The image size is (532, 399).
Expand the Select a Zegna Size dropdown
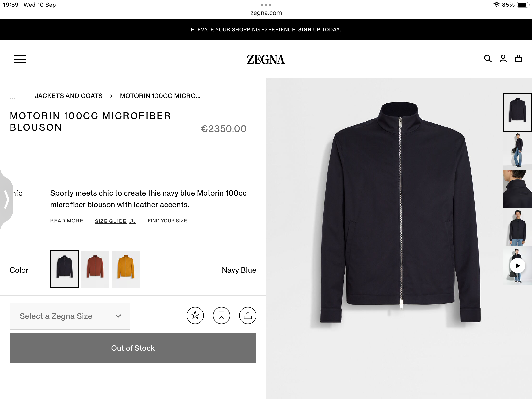[x=70, y=316]
